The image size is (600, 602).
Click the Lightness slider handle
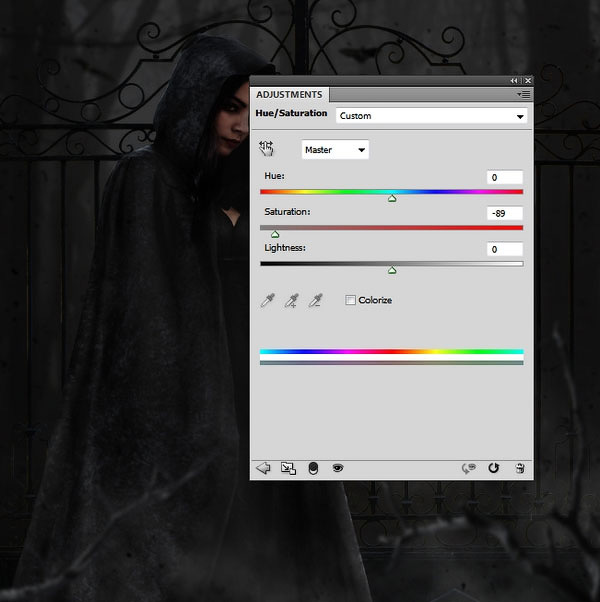click(392, 270)
